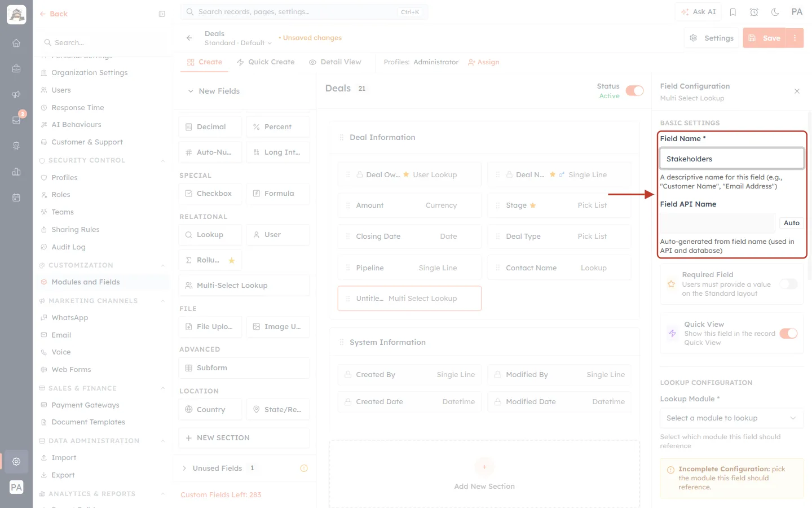Switch to the Create tab
This screenshot has height=508, width=812.
[x=205, y=62]
